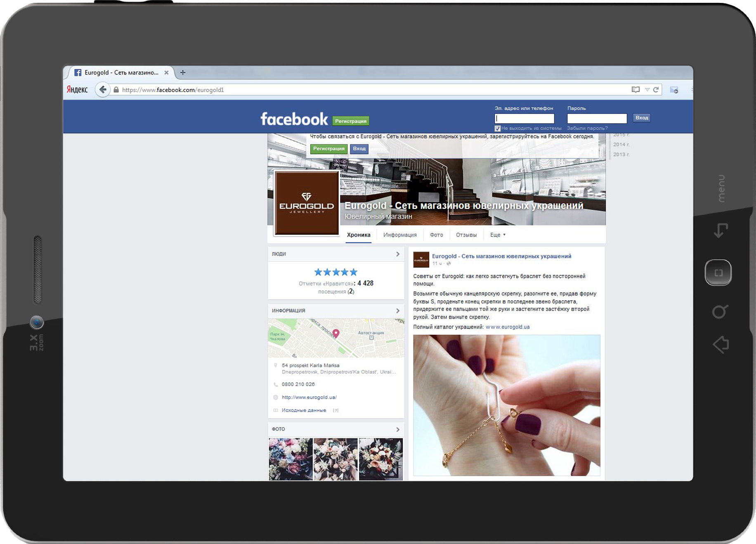The image size is (756, 544).
Task: Toggle 'Не выходить из системы' checkbox
Action: (x=498, y=128)
